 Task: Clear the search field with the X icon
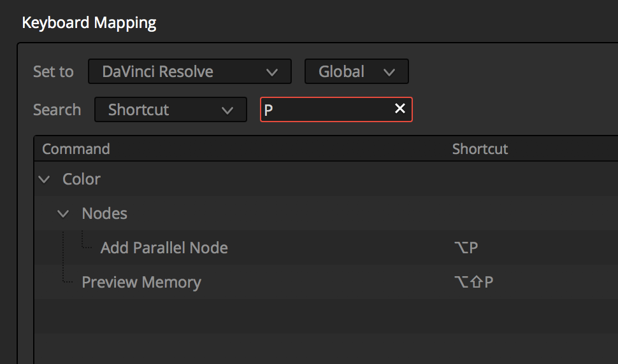coord(399,109)
